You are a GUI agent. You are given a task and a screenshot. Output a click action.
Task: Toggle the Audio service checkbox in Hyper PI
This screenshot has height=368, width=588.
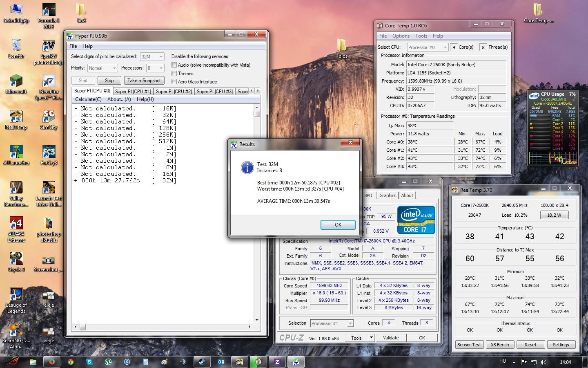[174, 65]
